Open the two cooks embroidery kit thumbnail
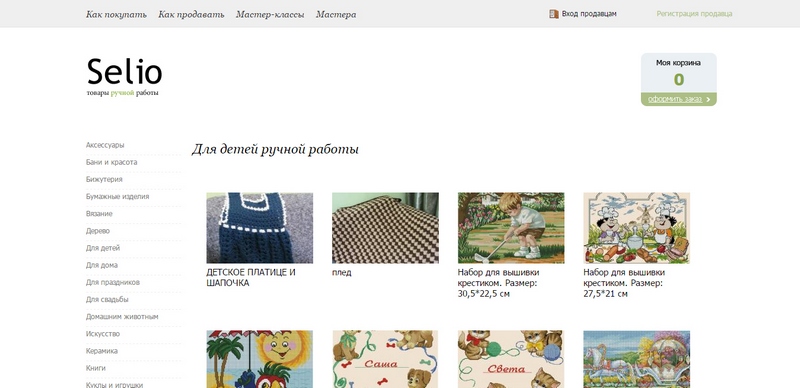Screen dimensions: 800x388 click(637, 228)
